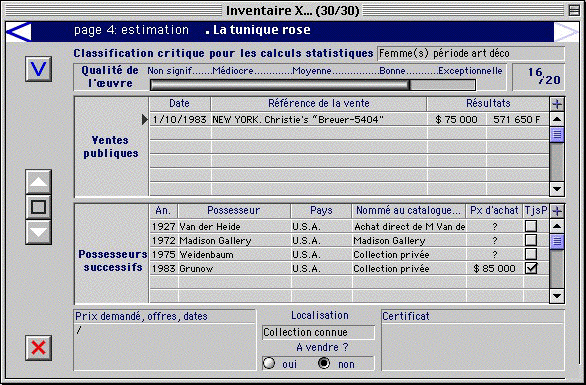586x385 pixels.
Task: Click the 'An.' column header
Action: [x=163, y=211]
